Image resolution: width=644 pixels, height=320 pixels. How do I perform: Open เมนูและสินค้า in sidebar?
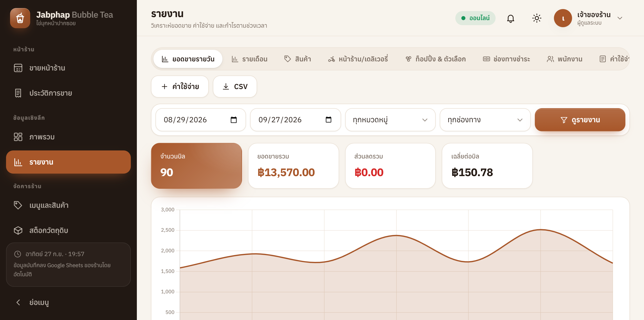[x=68, y=205]
